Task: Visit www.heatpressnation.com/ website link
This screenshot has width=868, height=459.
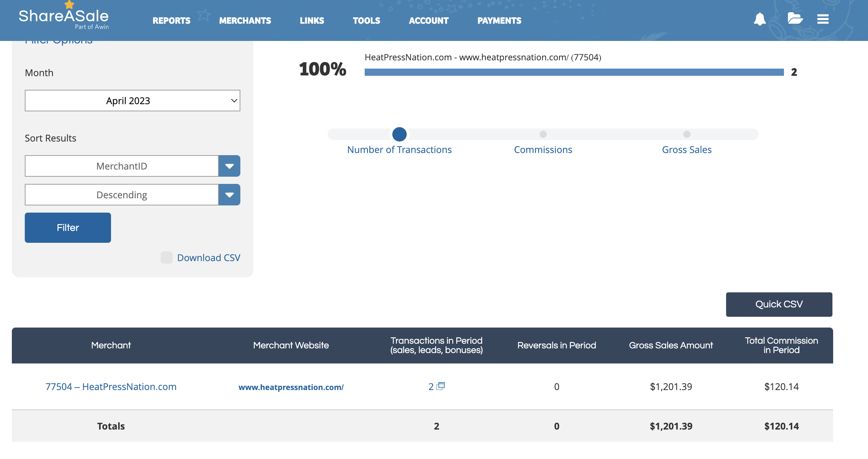Action: pos(291,387)
